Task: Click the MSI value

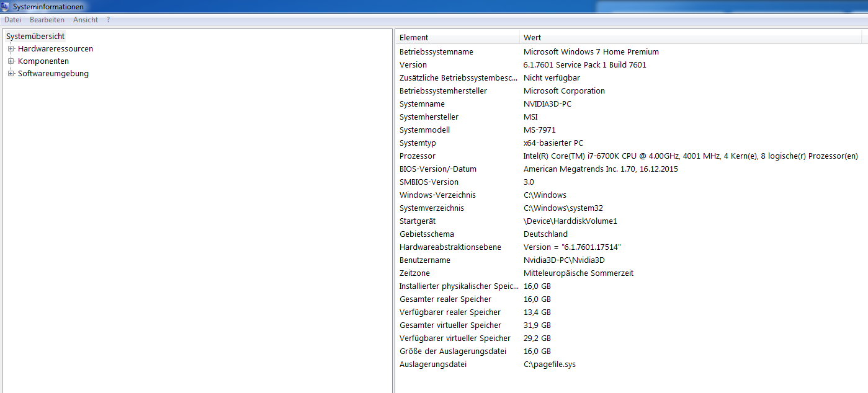Action: click(x=531, y=117)
